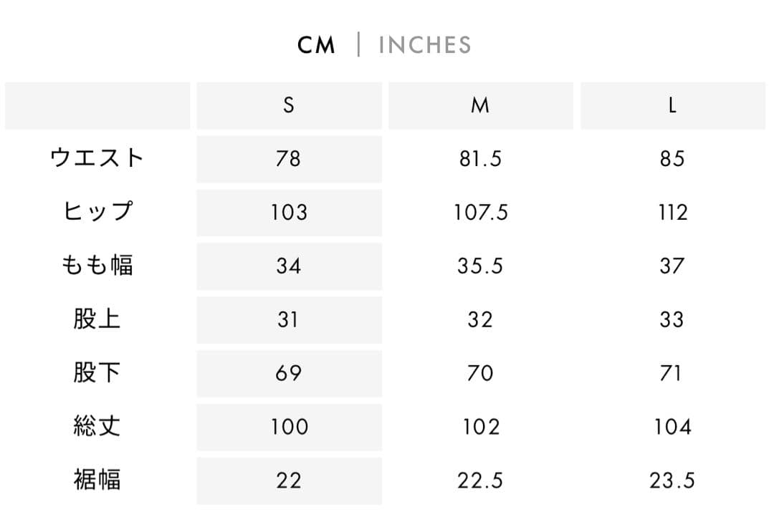Image resolution: width=774 pixels, height=532 pixels.
Task: Click the S size column header
Action: (289, 106)
